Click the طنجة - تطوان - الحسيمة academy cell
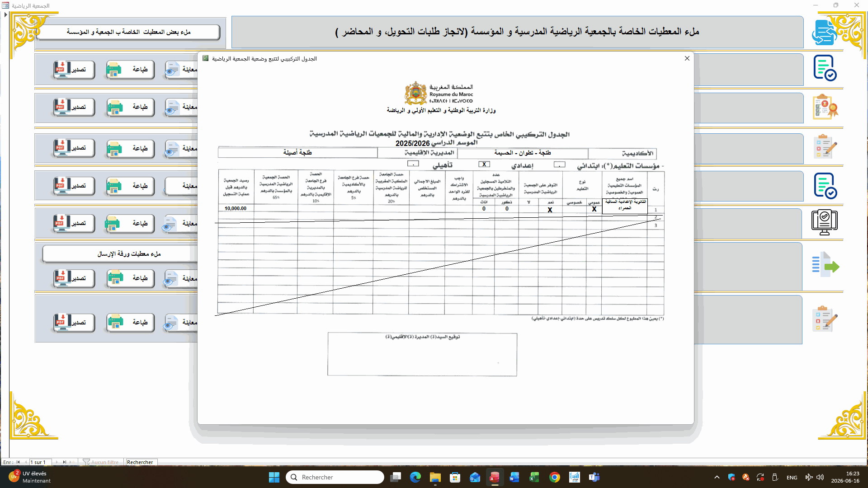 523,153
